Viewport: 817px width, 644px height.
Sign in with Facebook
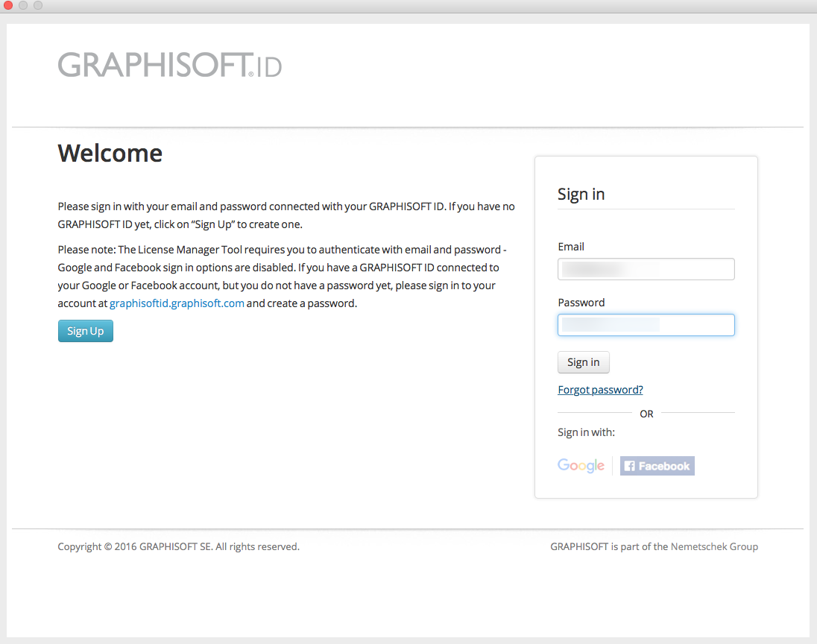(x=657, y=466)
